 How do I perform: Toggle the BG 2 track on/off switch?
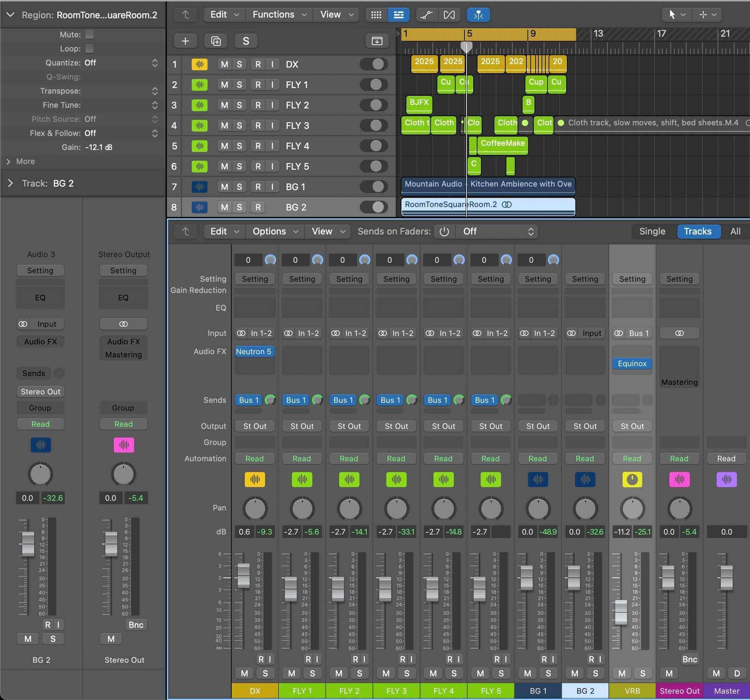pyautogui.click(x=374, y=207)
